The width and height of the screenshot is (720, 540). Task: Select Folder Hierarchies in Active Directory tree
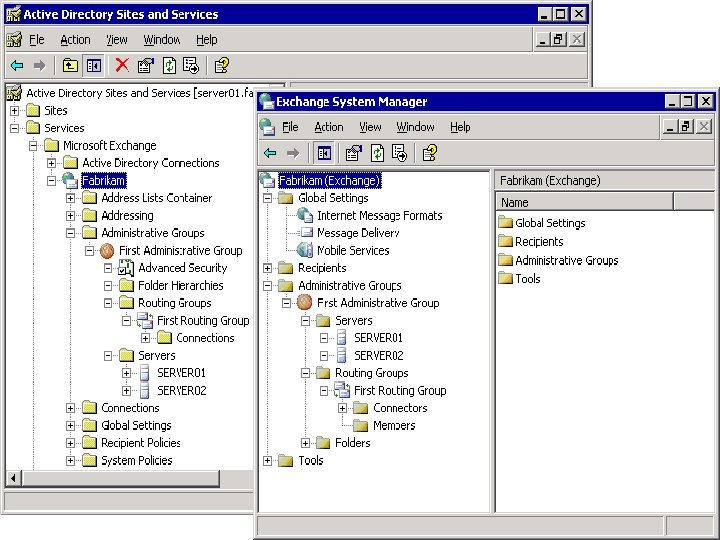(180, 286)
